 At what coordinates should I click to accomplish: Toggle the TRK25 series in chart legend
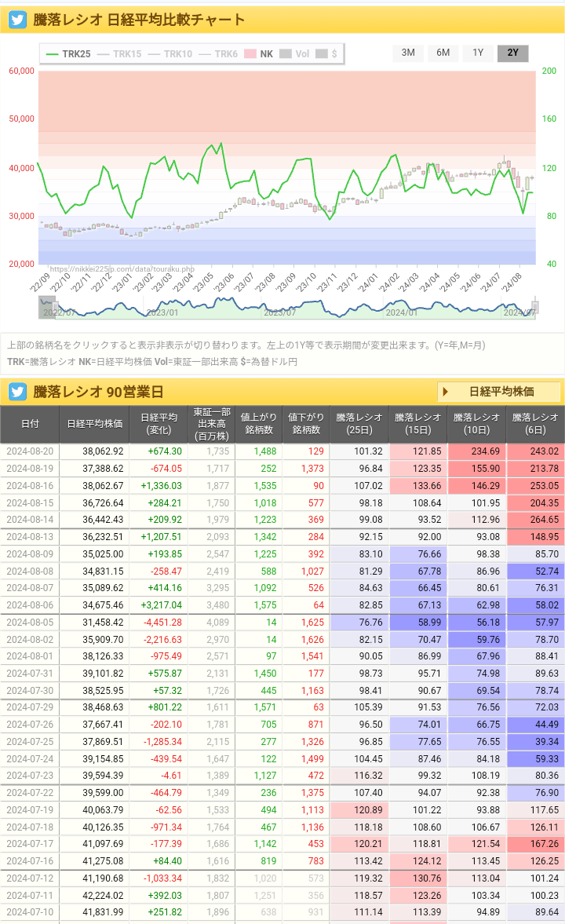click(68, 54)
